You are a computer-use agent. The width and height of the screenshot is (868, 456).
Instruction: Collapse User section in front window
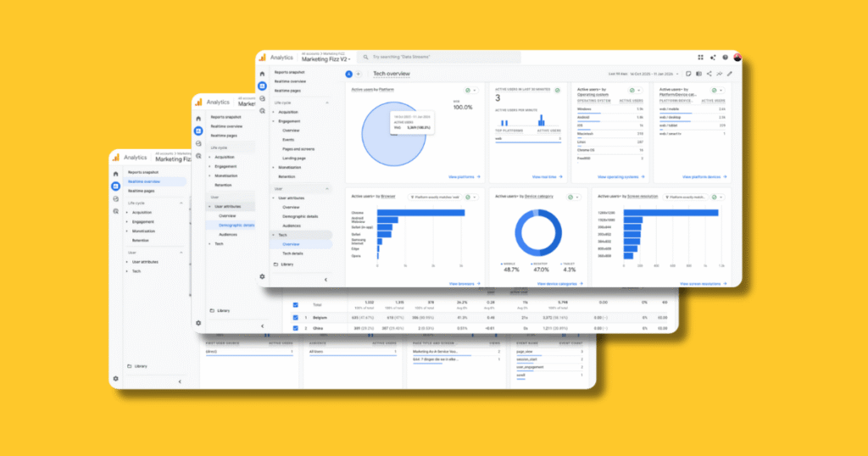click(x=326, y=189)
